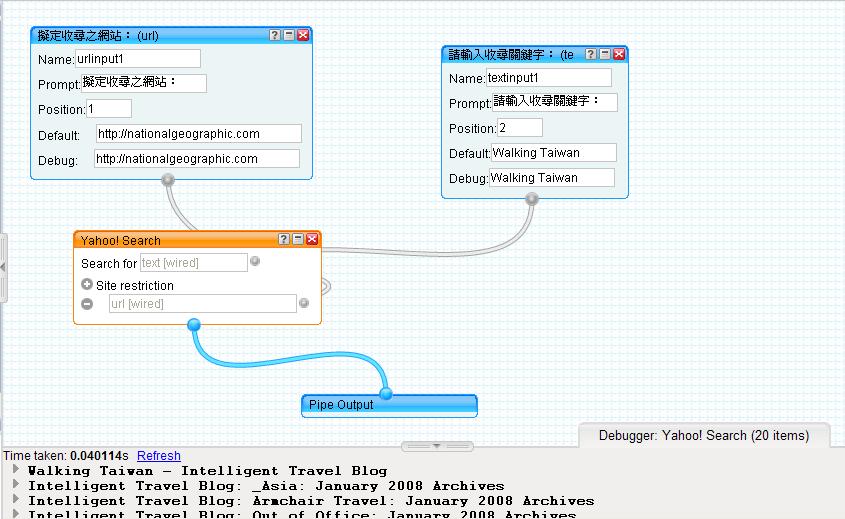
Task: Remove the url site restriction with the minus icon
Action: point(87,304)
